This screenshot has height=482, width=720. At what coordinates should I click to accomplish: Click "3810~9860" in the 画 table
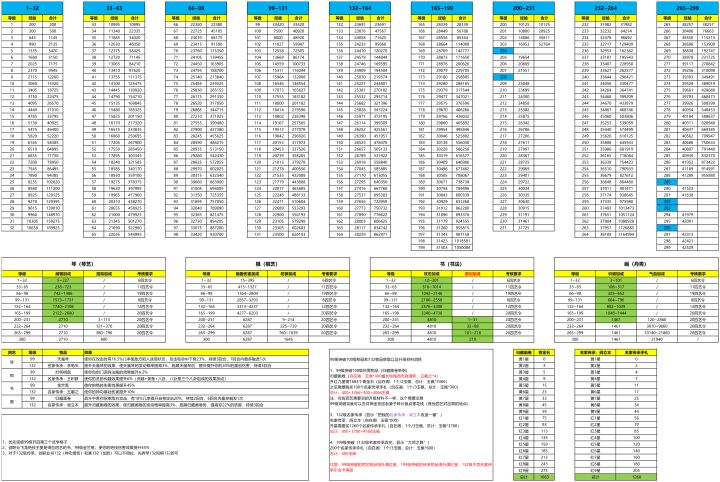click(657, 326)
